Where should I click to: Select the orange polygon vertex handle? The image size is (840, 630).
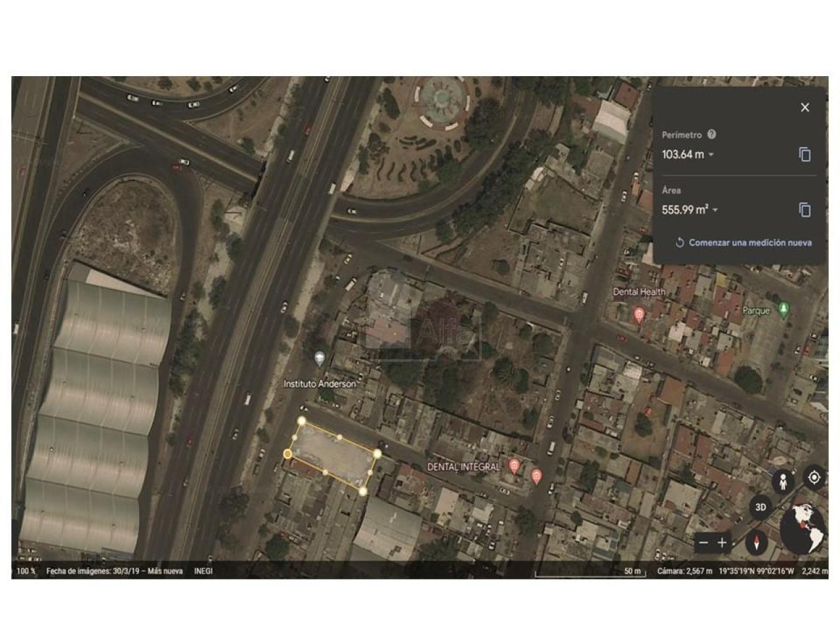(x=287, y=453)
